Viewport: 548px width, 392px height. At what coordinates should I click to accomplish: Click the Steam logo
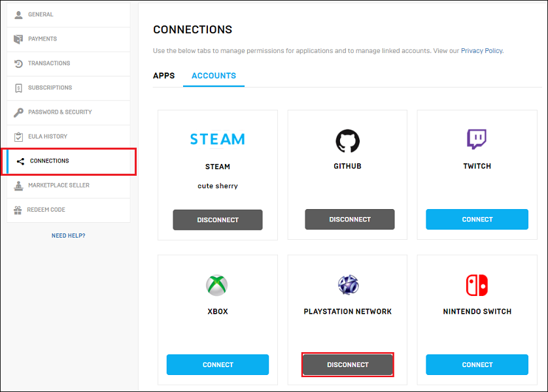tap(217, 139)
